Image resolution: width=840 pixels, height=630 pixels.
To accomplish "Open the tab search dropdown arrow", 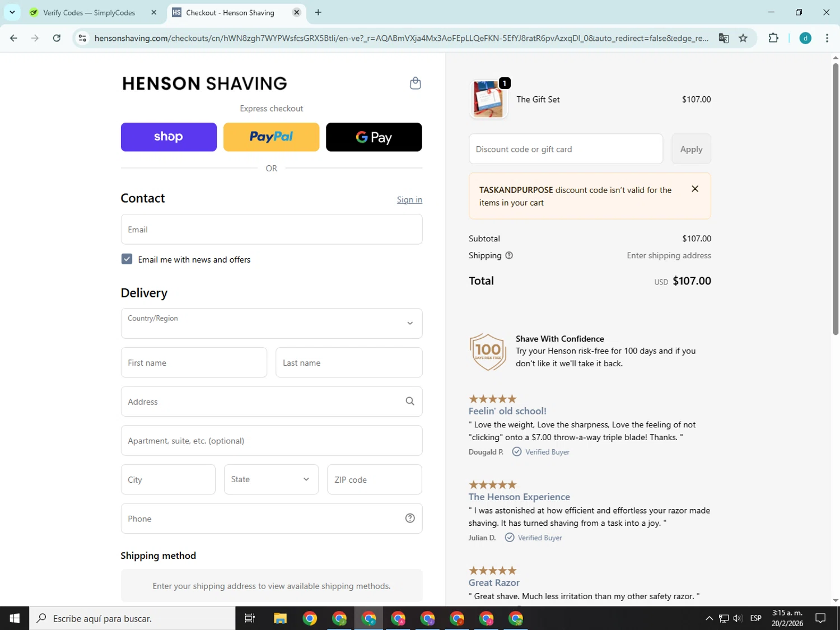I will click(x=12, y=12).
